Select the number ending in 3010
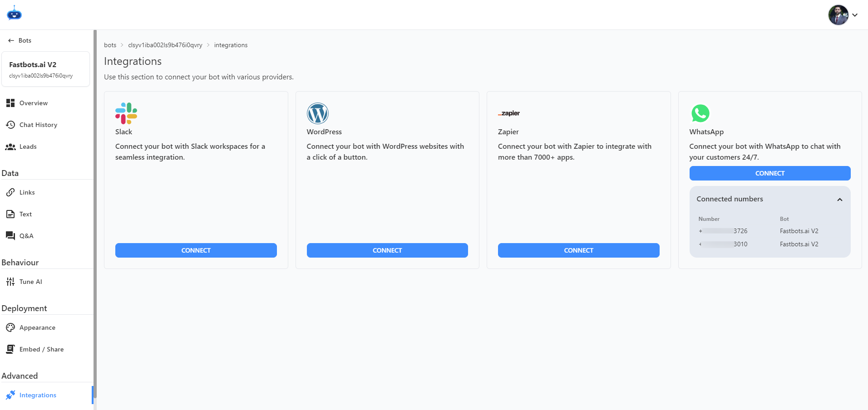This screenshot has width=868, height=410. (723, 244)
